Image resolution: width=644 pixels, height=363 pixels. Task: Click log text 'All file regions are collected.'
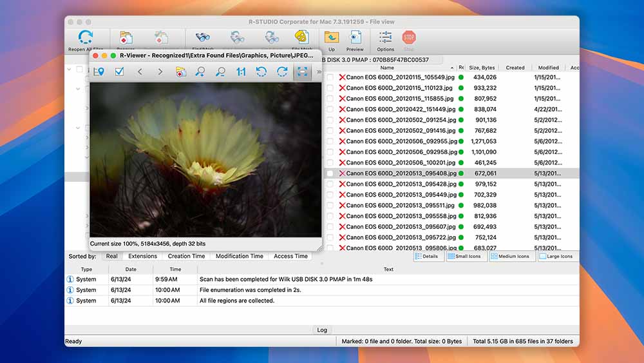pyautogui.click(x=236, y=300)
